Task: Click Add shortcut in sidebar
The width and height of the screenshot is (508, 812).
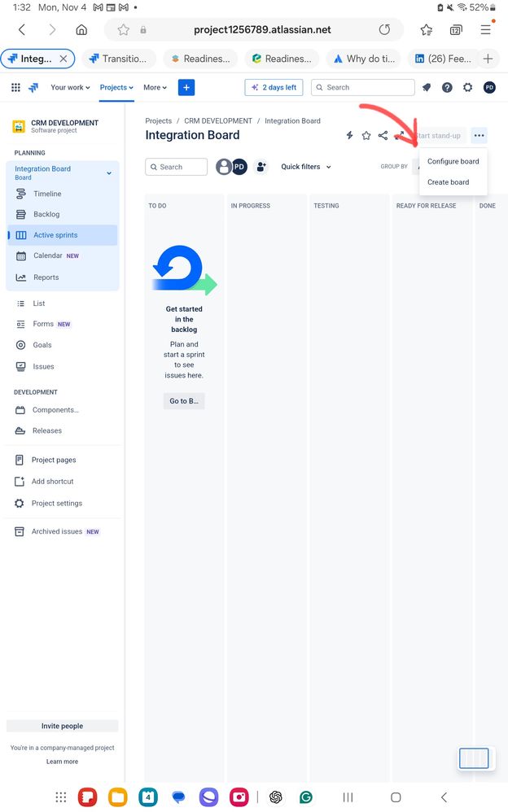Action: [62, 482]
